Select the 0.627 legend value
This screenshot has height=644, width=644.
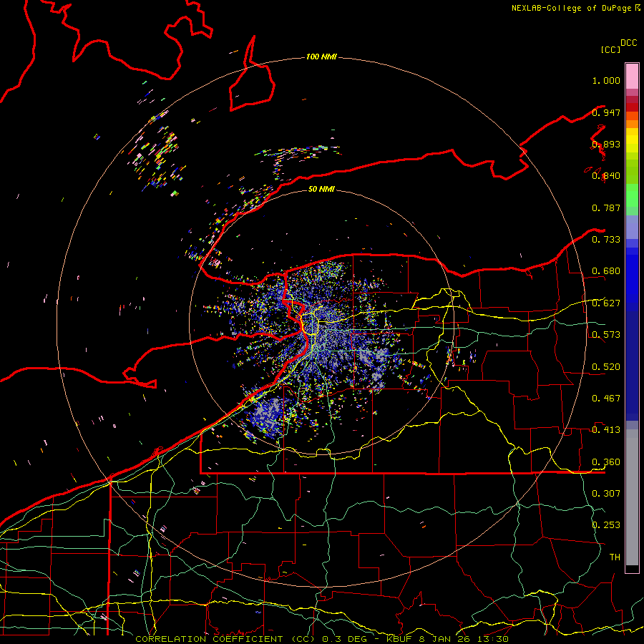pos(606,303)
